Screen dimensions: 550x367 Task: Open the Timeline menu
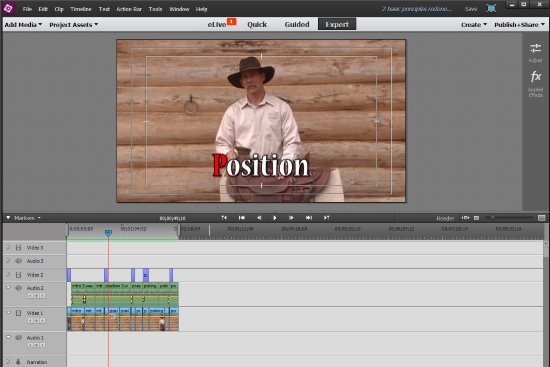81,9
